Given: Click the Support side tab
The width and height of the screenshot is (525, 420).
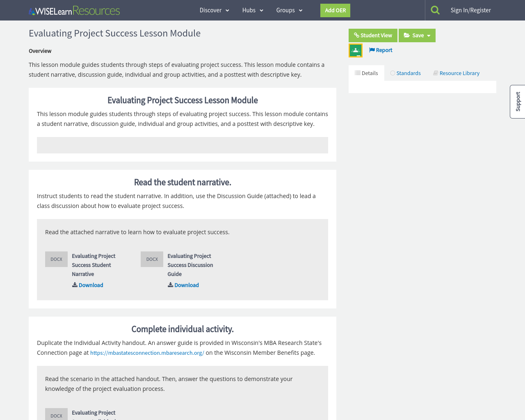Looking at the screenshot, I should point(517,101).
